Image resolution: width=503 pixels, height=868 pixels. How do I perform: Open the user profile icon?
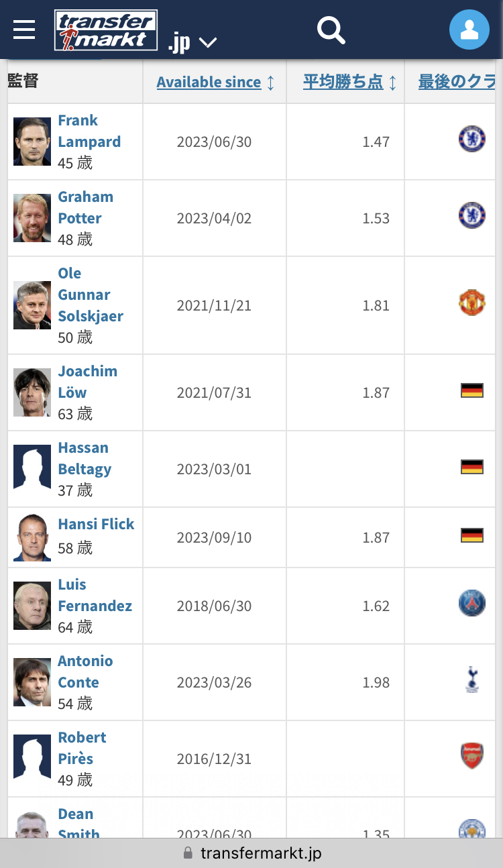(x=469, y=30)
